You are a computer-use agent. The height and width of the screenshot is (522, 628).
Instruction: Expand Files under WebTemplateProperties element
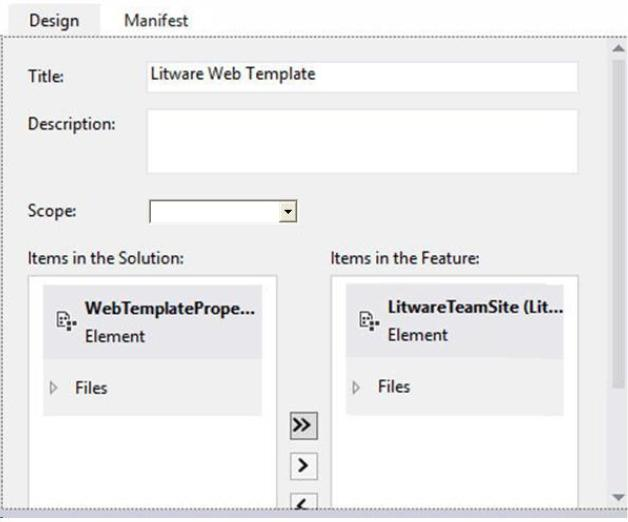click(53, 388)
